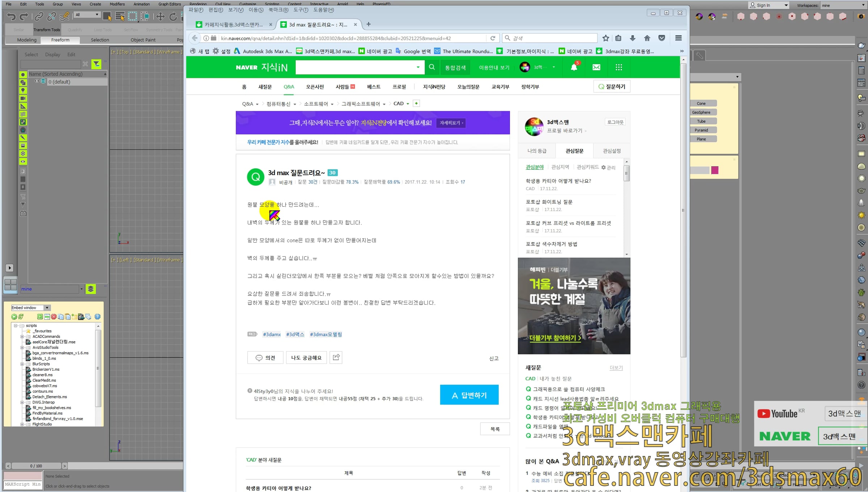868x492 pixels.
Task: Open the All selection filter dropdown
Action: click(x=87, y=15)
